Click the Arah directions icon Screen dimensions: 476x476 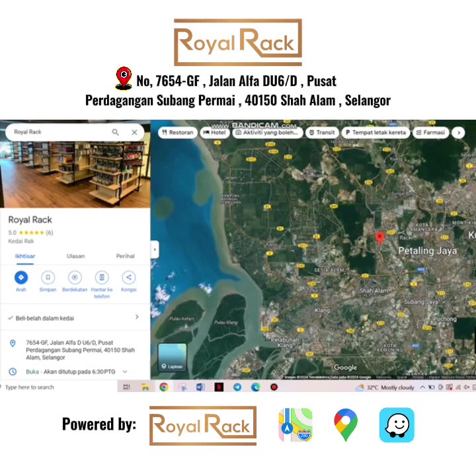[21, 278]
